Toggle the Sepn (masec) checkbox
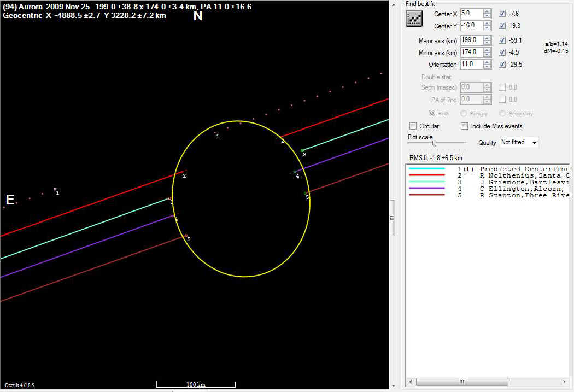Viewport: 574px width, 392px height. (x=502, y=87)
